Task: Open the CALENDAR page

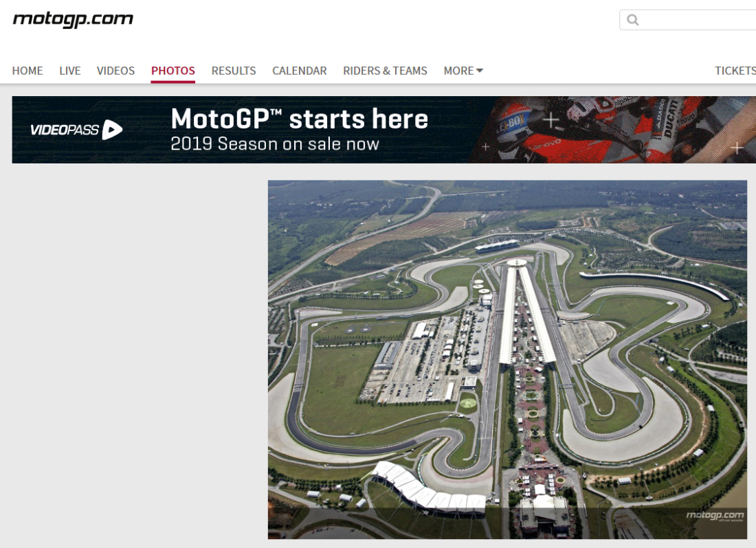Action: 300,71
